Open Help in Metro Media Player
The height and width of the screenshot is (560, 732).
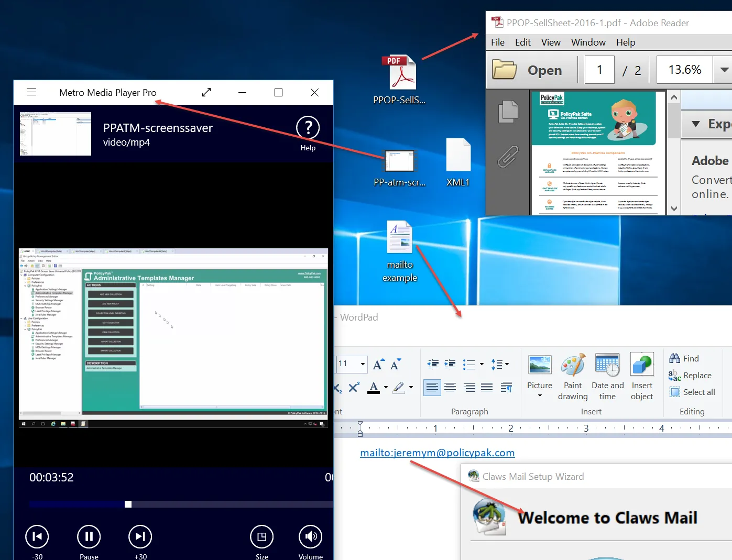tap(308, 134)
